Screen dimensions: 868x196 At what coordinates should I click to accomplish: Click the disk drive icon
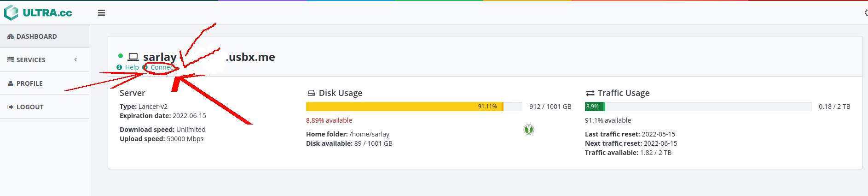pyautogui.click(x=311, y=93)
